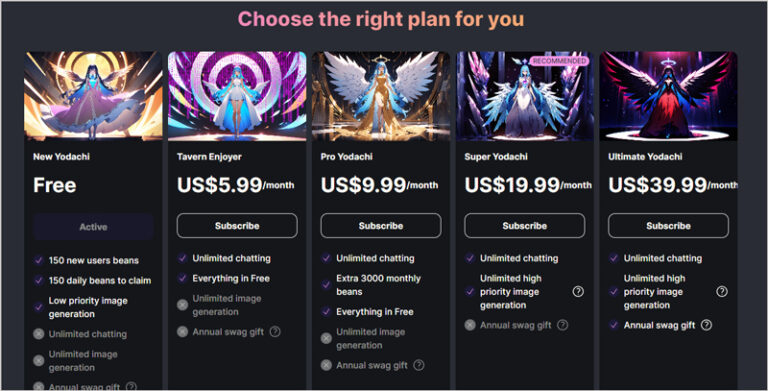
Task: Select the Ultimate Yodachi red-dress artwork
Action: [668, 96]
